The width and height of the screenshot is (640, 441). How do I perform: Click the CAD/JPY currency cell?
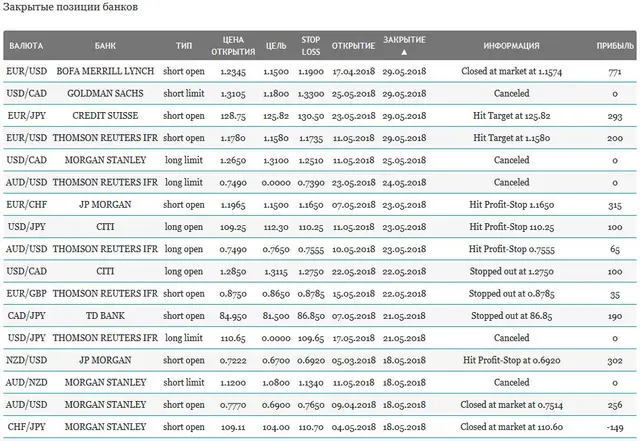27,316
